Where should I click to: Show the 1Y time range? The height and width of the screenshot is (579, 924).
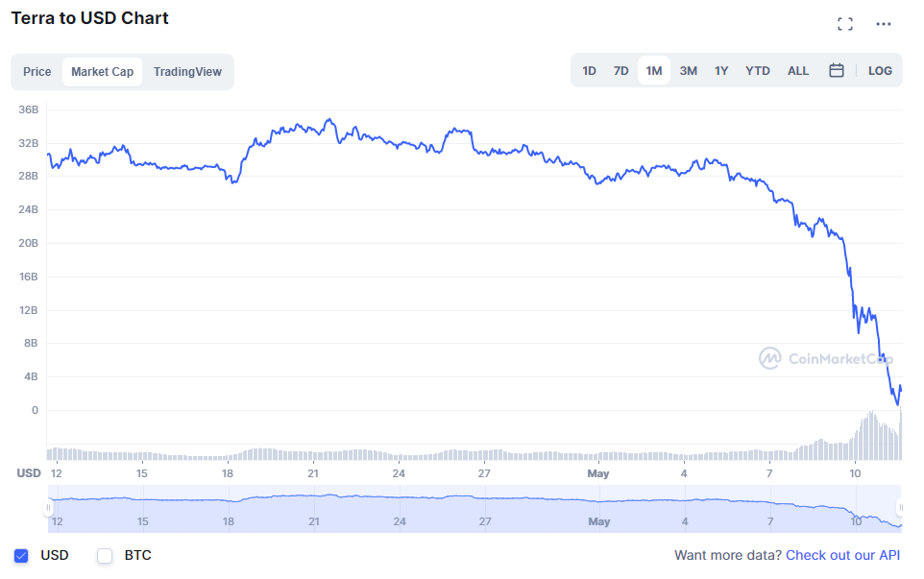click(x=721, y=71)
